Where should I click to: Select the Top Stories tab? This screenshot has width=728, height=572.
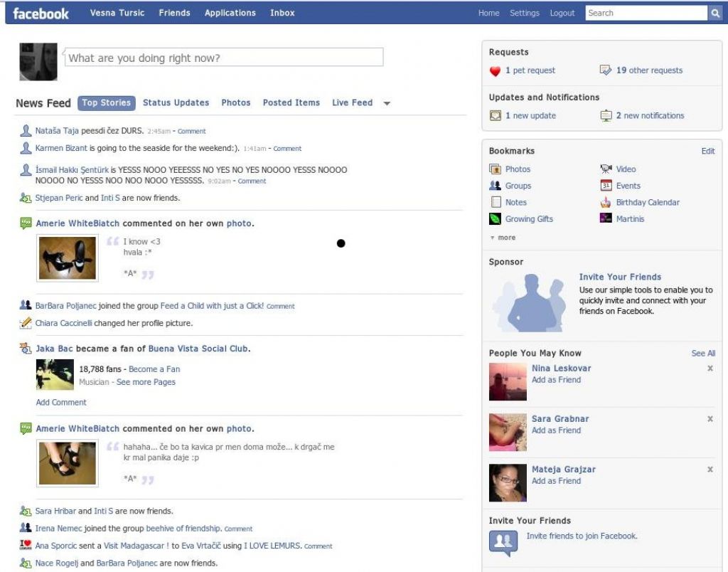click(107, 102)
